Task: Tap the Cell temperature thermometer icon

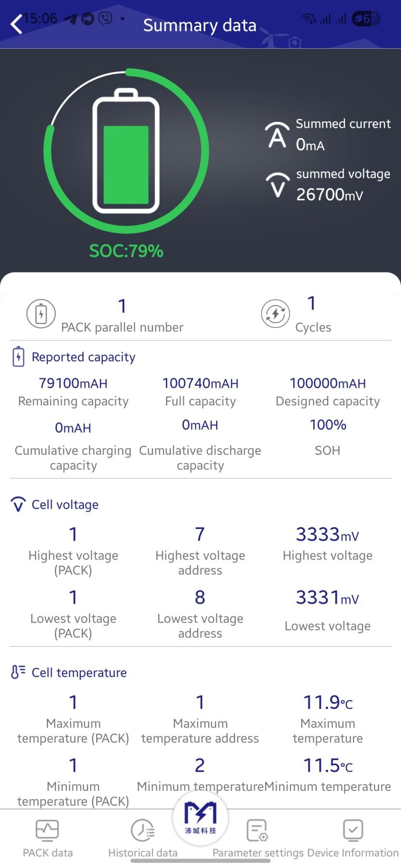Action: [18, 672]
